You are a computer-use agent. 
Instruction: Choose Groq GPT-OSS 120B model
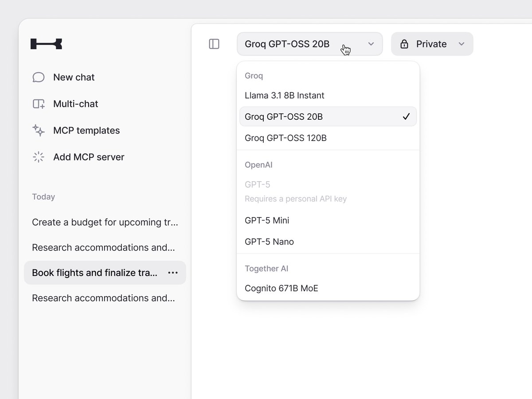point(328,138)
